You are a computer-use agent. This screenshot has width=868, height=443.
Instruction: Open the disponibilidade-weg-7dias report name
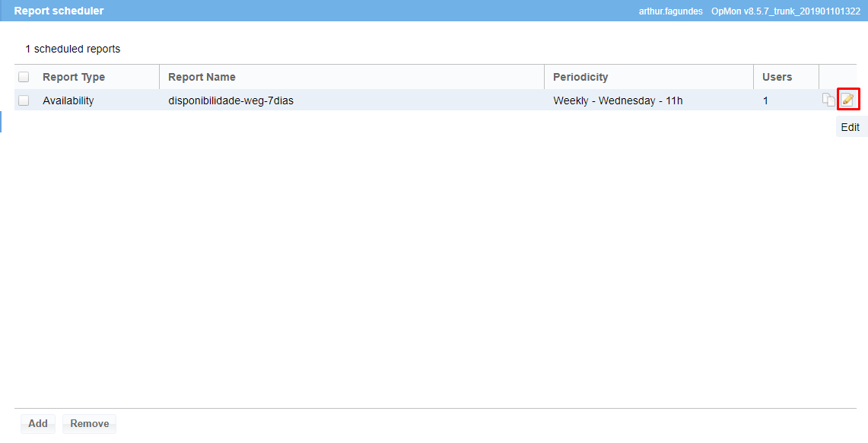[231, 100]
